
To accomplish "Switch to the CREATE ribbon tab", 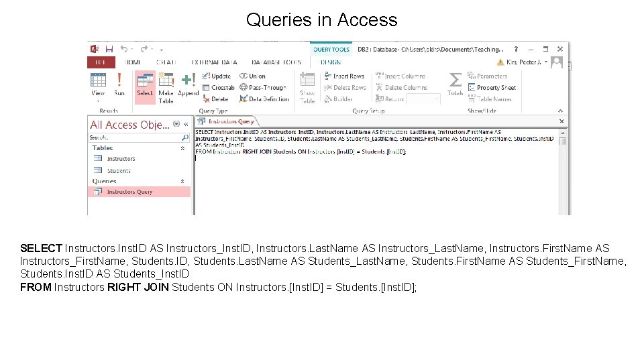I will (166, 62).
